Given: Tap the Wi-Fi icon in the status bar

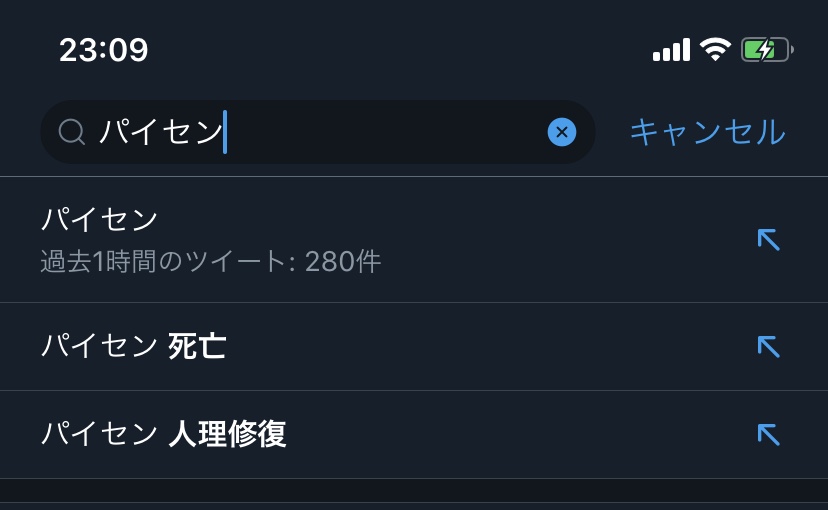Looking at the screenshot, I should coord(715,49).
